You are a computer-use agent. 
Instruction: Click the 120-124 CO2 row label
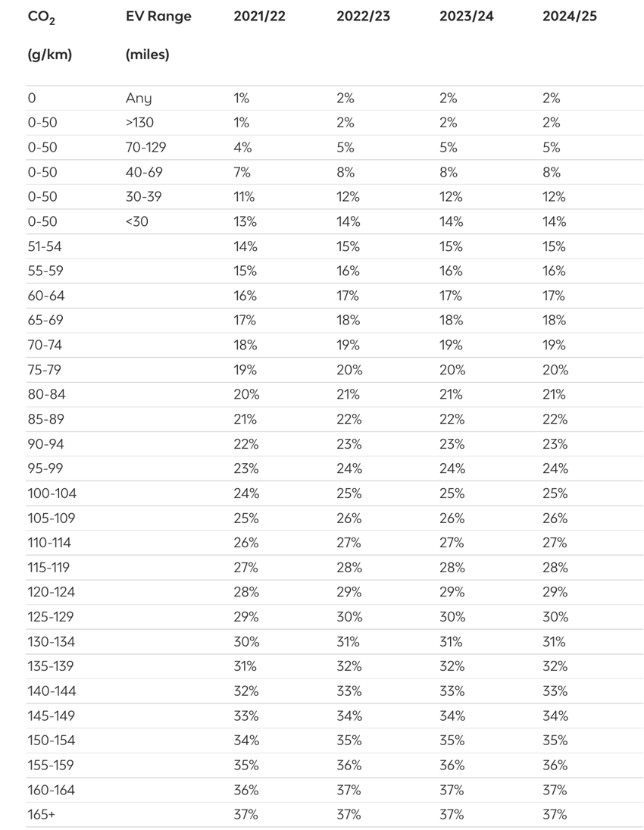tap(52, 592)
